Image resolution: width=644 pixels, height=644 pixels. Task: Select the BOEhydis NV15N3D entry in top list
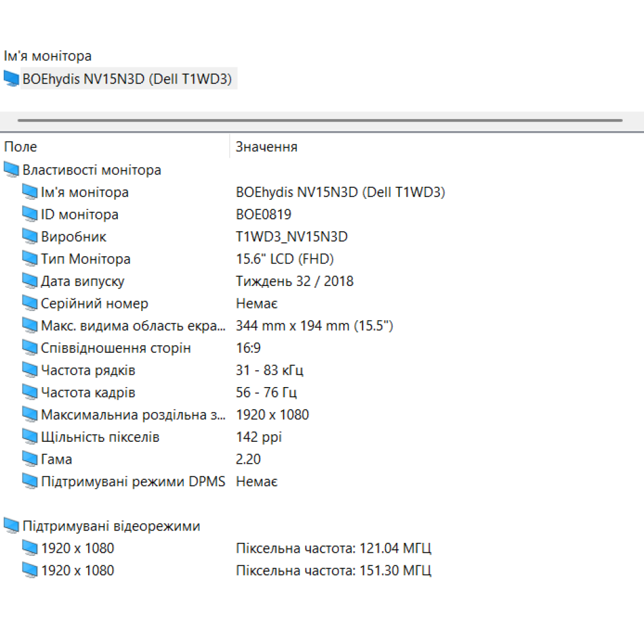tap(128, 79)
